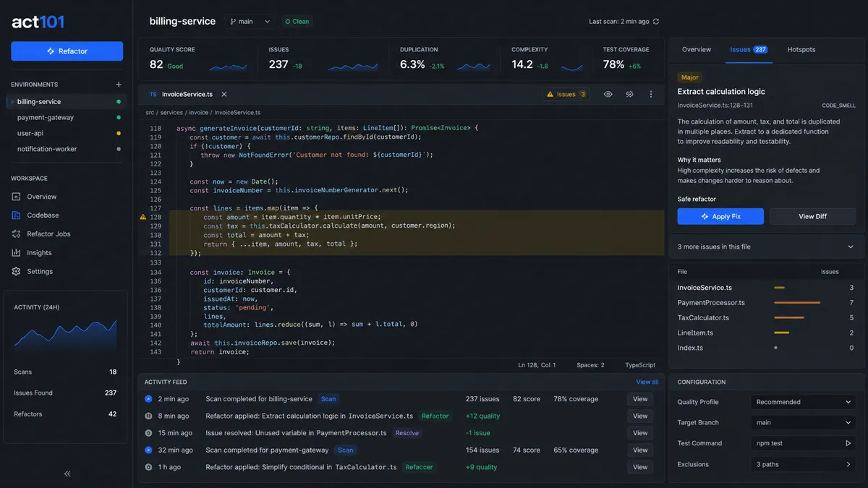This screenshot has width=868, height=488.
Task: Close the InvoiceService.ts editor tab
Action: [x=224, y=94]
